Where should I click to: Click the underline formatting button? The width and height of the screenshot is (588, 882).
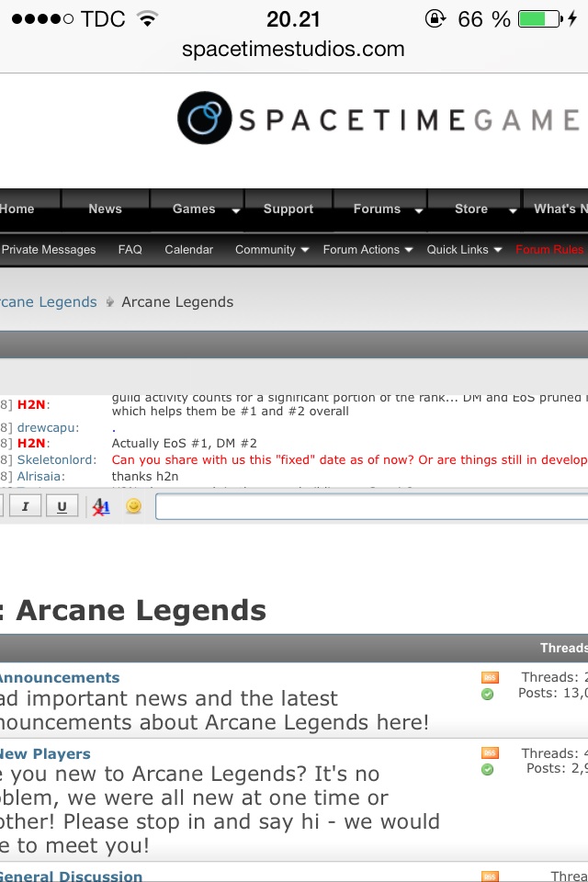point(62,506)
